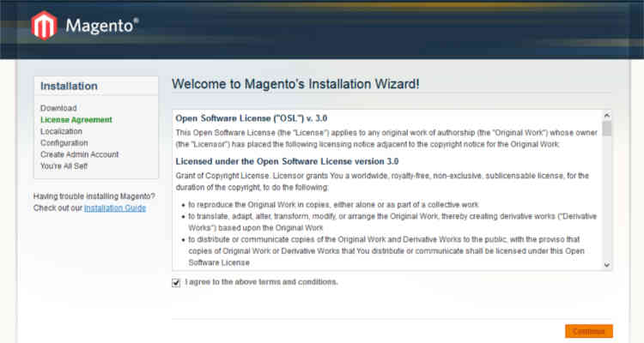
Task: Select the Download step in sidebar
Action: (x=58, y=108)
